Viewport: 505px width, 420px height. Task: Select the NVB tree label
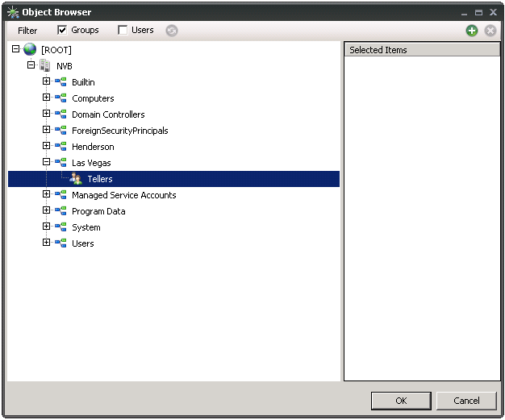pyautogui.click(x=65, y=66)
